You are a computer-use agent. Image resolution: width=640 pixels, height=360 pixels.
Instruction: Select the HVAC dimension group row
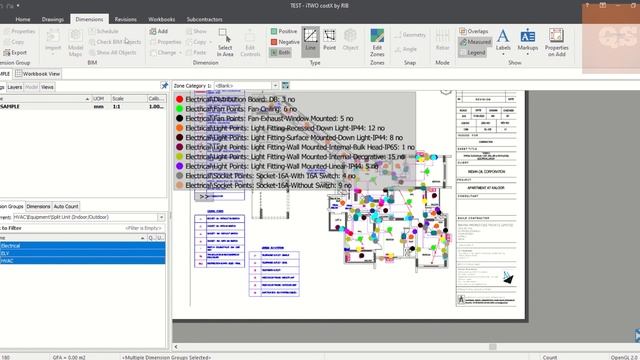[x=82, y=260]
